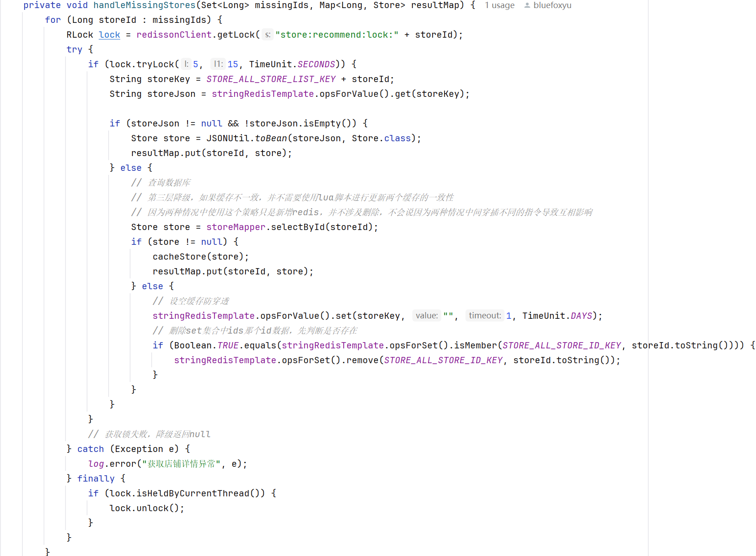This screenshot has width=756, height=556.
Task: Click STORE_ALL_STORE_ID_KEY in isMember call
Action: (x=562, y=345)
